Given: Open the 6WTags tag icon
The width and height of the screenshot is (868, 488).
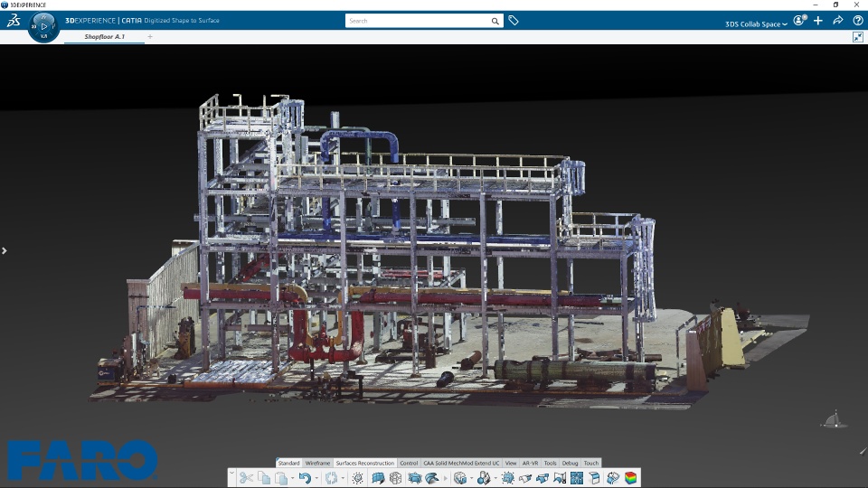Looking at the screenshot, I should click(x=514, y=21).
